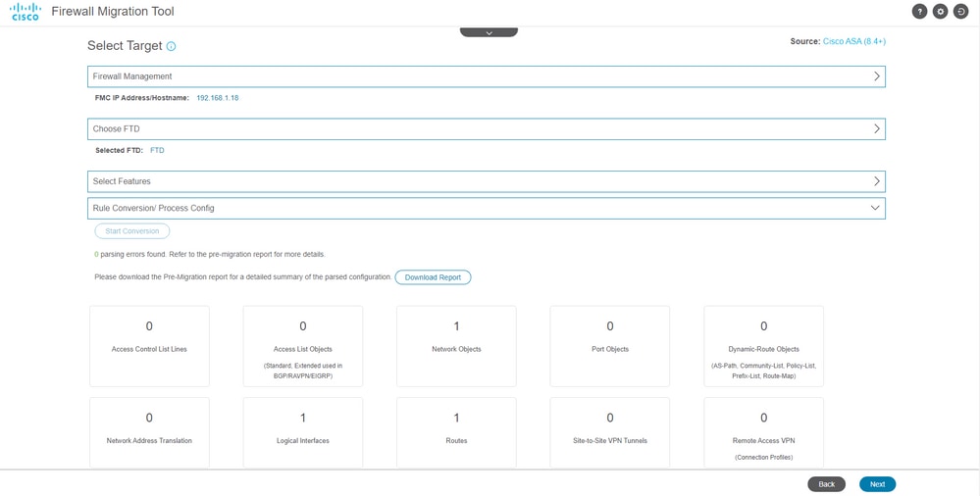Expand the Choose FTD section
980x496 pixels.
click(487, 128)
